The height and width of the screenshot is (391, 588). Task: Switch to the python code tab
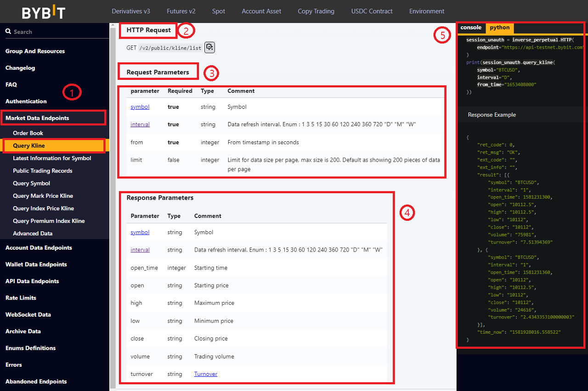500,28
